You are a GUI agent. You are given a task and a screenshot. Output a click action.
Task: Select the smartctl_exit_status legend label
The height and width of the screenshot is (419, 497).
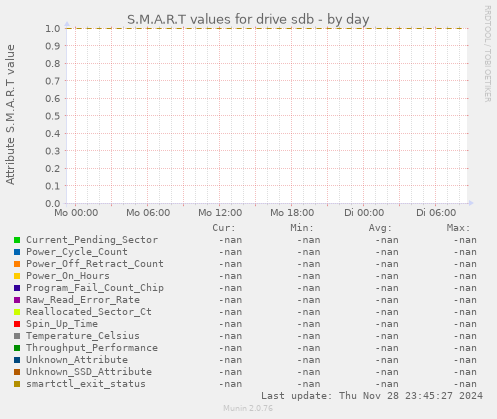86,384
